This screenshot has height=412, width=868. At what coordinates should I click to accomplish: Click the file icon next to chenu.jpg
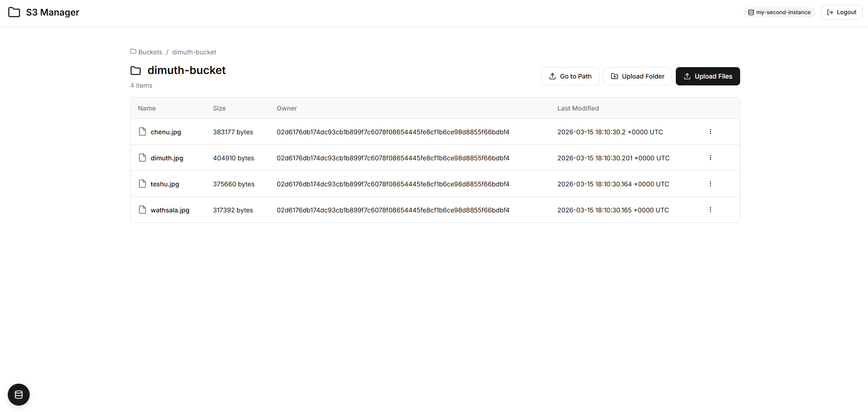coord(142,132)
